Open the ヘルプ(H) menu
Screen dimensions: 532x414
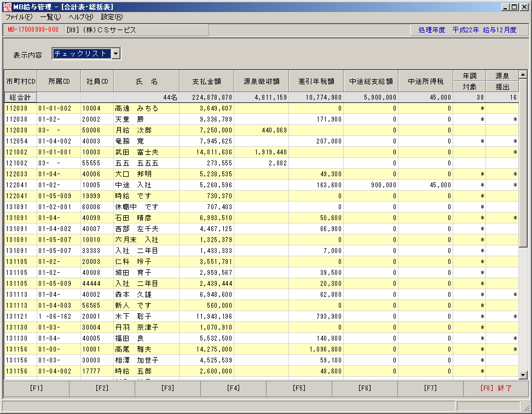tap(81, 17)
